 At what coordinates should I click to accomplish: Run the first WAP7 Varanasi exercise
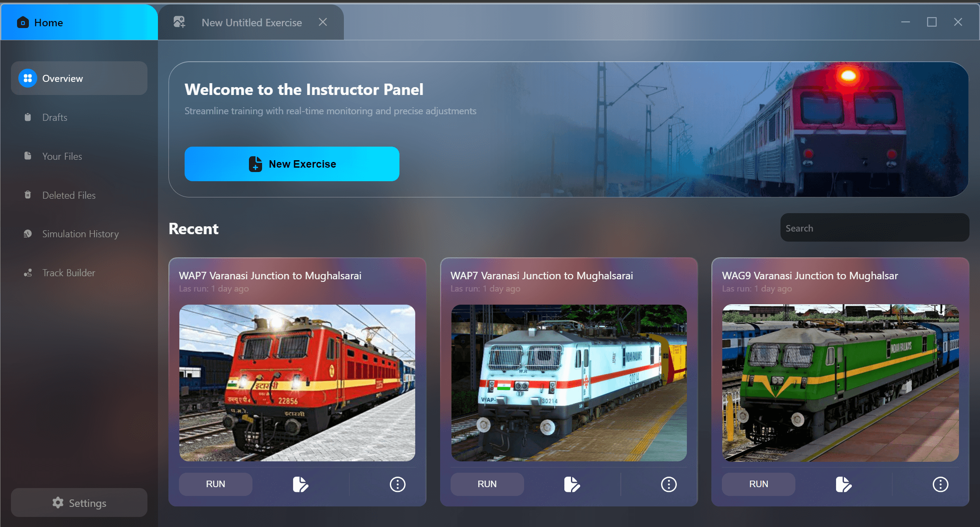tap(215, 484)
